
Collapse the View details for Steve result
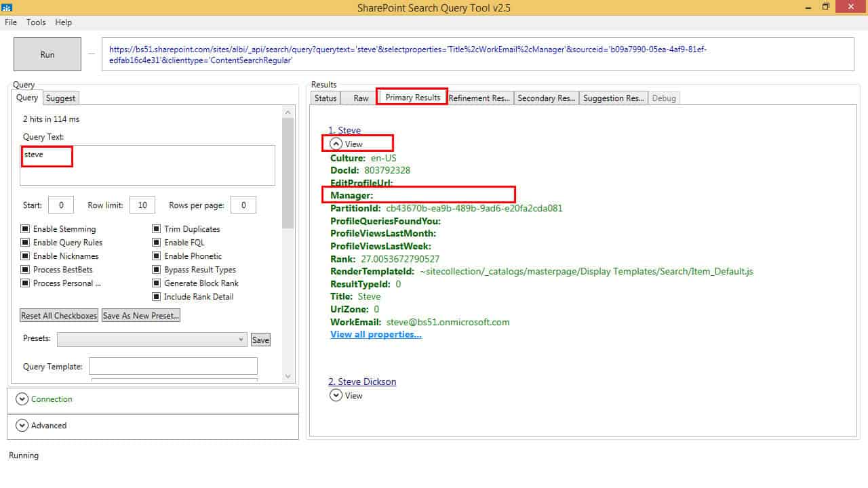336,144
